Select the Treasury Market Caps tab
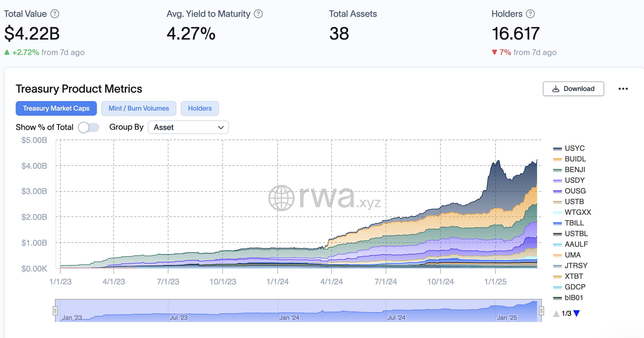Viewport: 644px width, 338px height. coord(56,108)
